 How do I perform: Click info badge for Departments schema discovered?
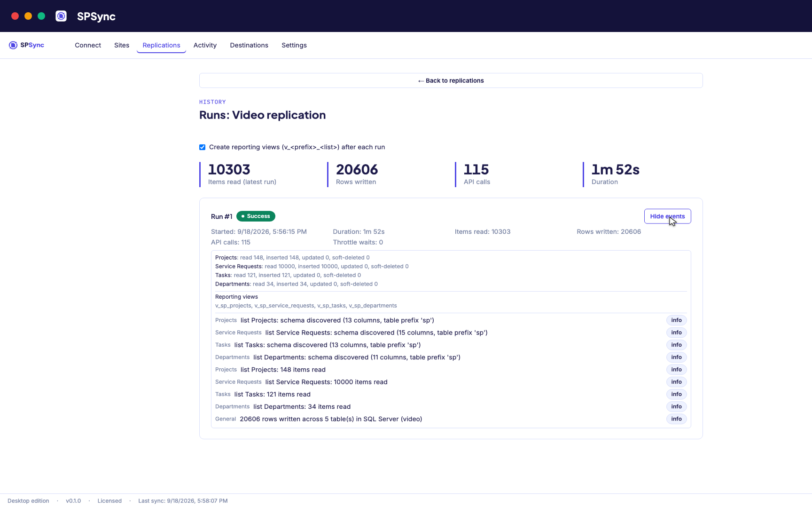[676, 357]
